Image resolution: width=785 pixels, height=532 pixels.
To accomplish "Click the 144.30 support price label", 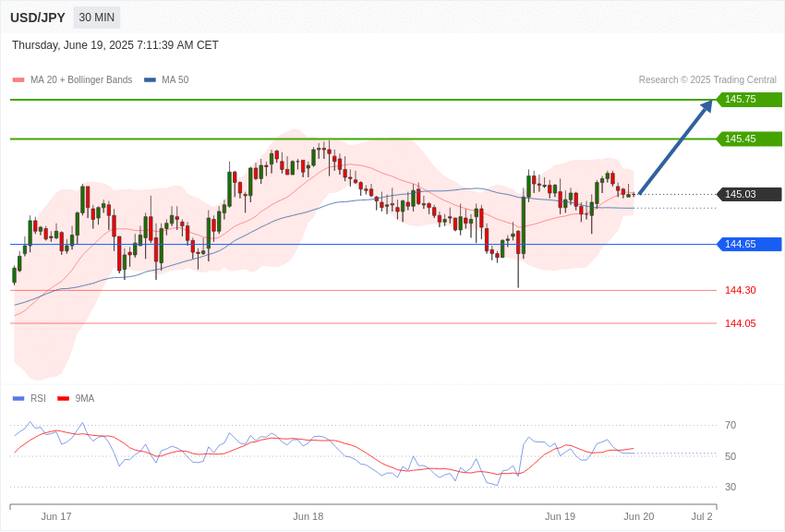I will coord(741,290).
